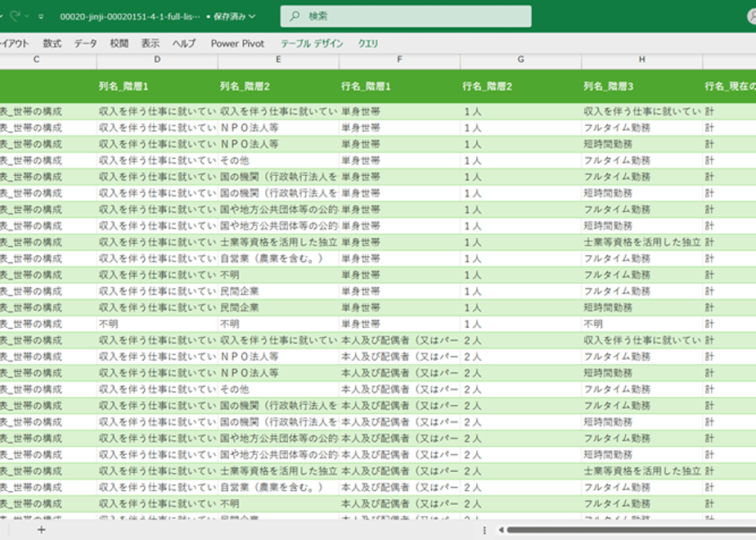756x540 pixels.
Task: Select 民間企業 cell in 短時間勤務 row
Action: click(x=278, y=308)
